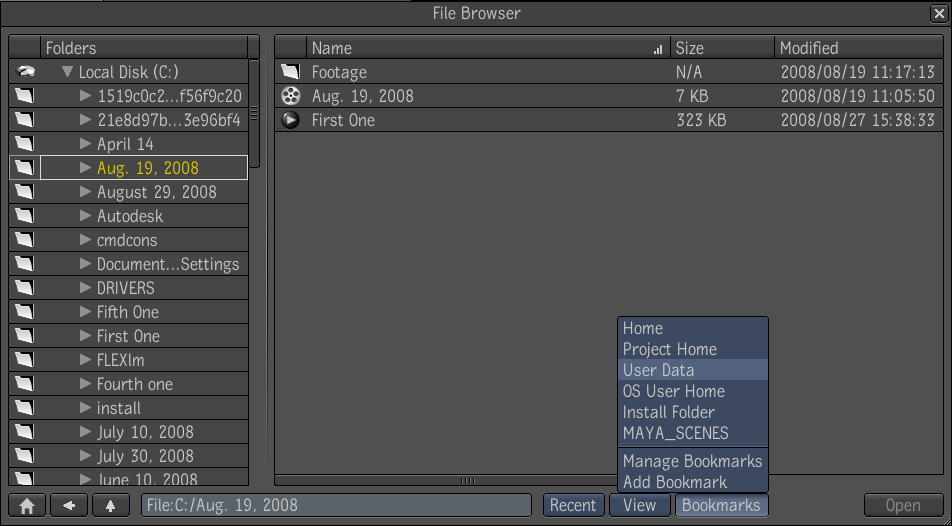
Task: Click the folder icon beside install
Action: [24, 408]
